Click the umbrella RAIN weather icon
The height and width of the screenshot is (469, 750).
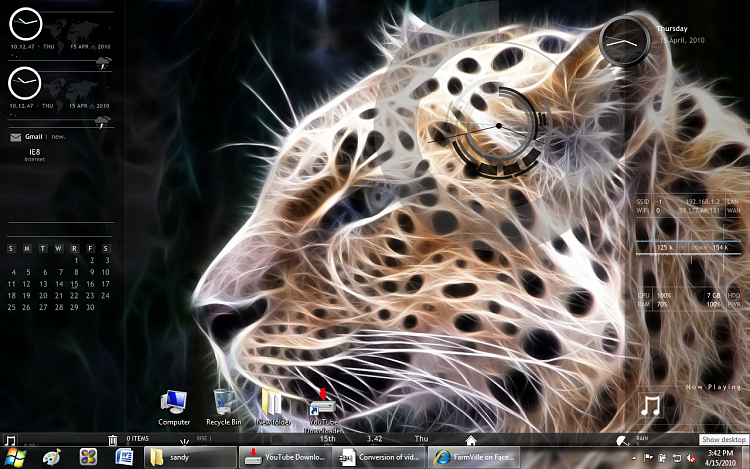(622, 440)
